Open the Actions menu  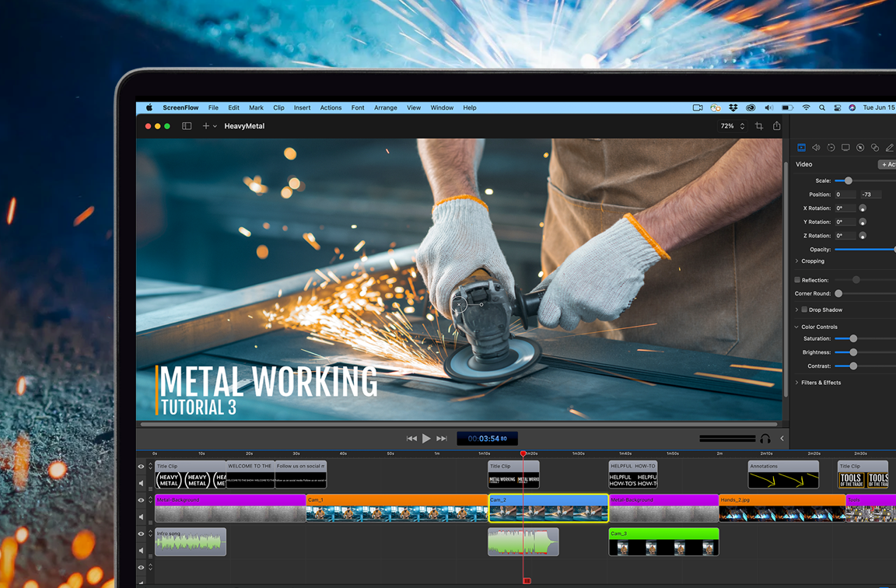331,107
